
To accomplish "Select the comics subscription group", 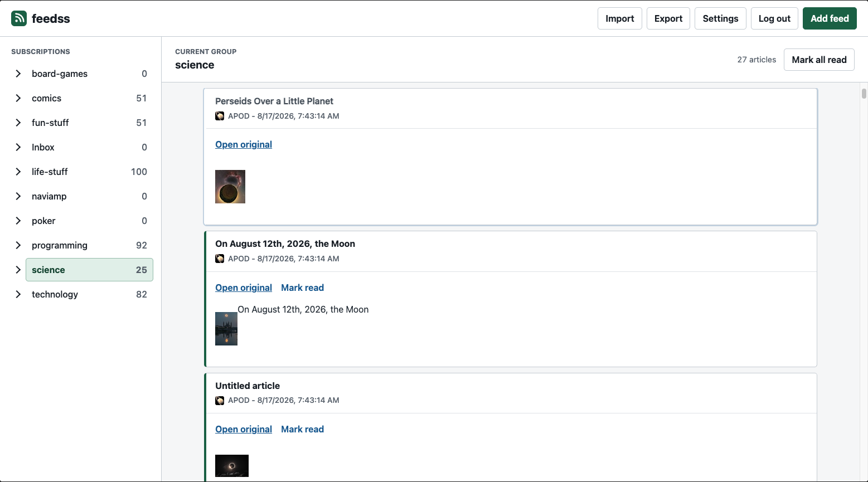I will (89, 98).
